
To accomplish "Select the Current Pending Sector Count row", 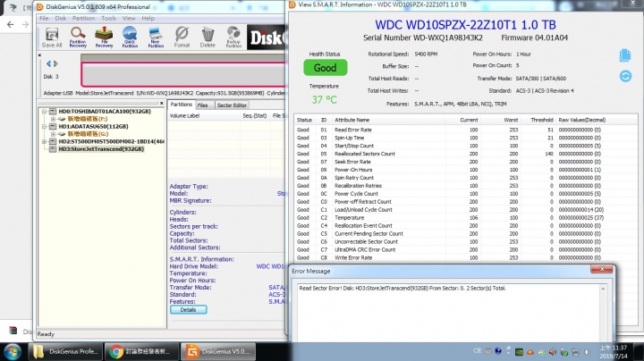I will (x=466, y=234).
